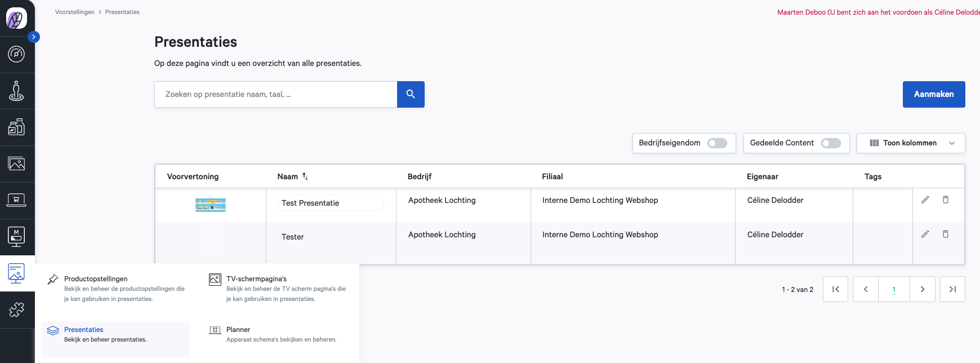Expand the sidebar with arrow button
The image size is (980, 363).
pyautogui.click(x=34, y=37)
